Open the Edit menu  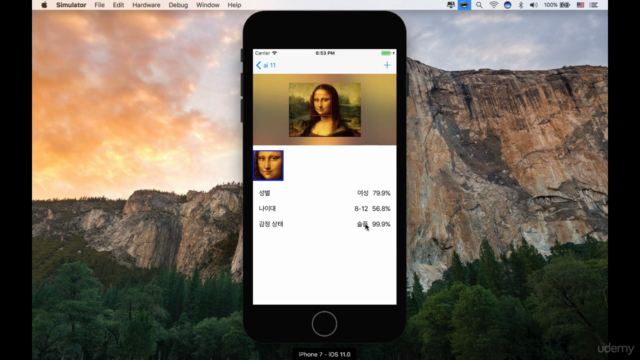pyautogui.click(x=118, y=5)
